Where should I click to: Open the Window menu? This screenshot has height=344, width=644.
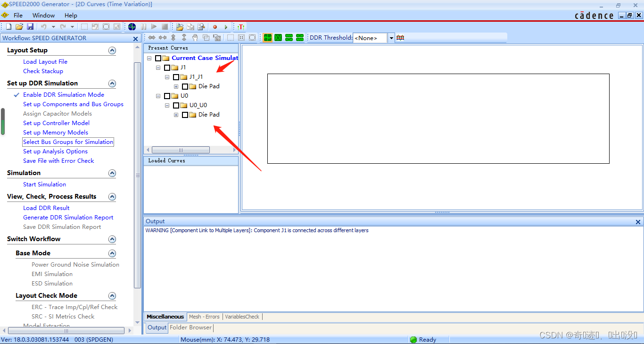(43, 15)
